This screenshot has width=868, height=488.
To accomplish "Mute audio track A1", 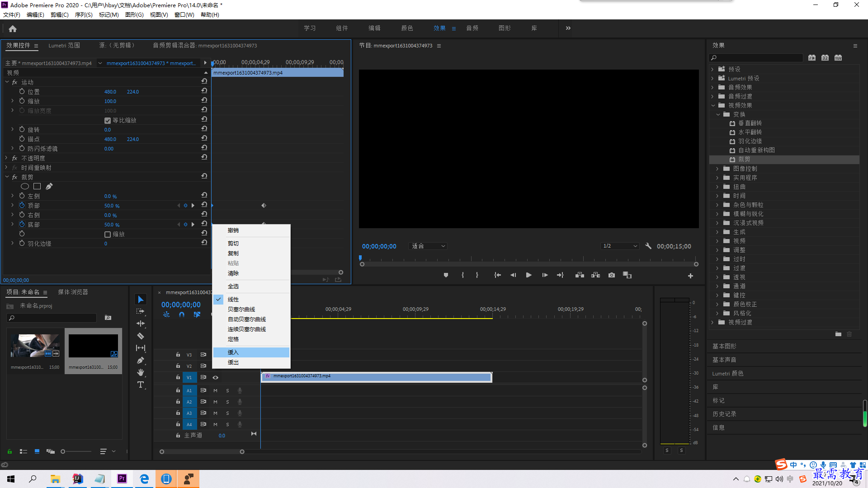I will pyautogui.click(x=215, y=390).
